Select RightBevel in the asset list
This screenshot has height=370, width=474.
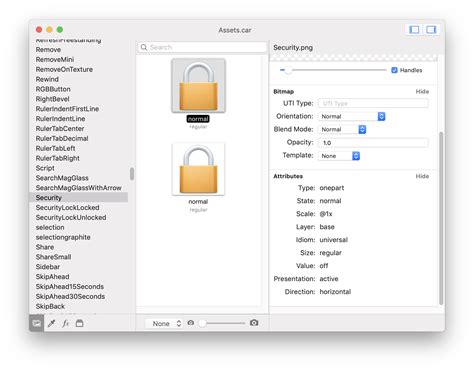pos(52,99)
